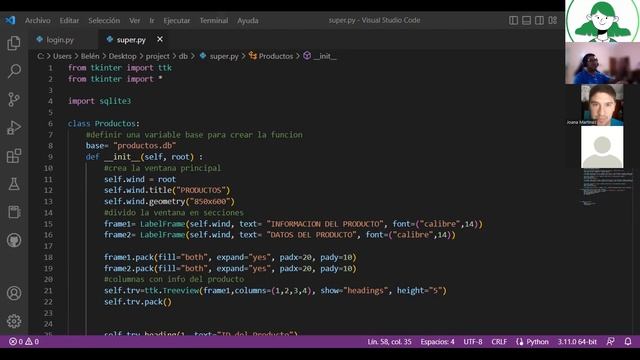Screen dimensions: 640x360
Task: Open the Terminal menu
Action: point(214,20)
